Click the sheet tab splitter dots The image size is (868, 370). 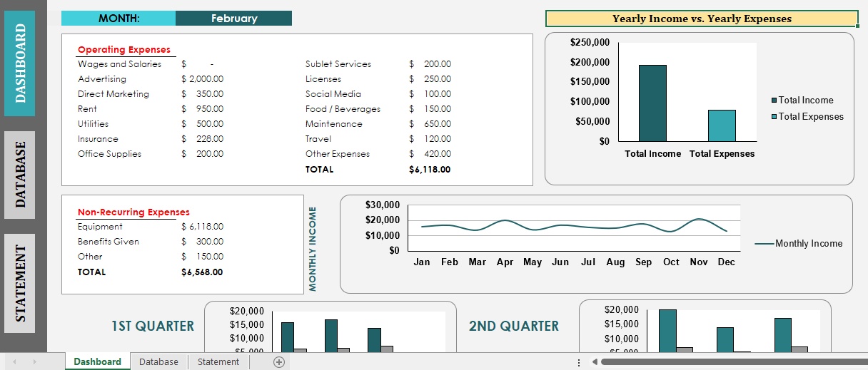578,362
